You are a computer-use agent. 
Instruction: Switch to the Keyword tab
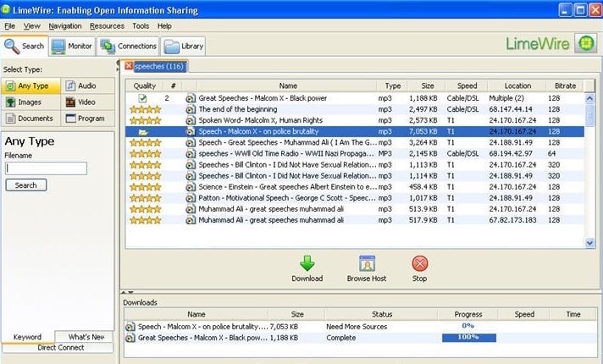(27, 337)
